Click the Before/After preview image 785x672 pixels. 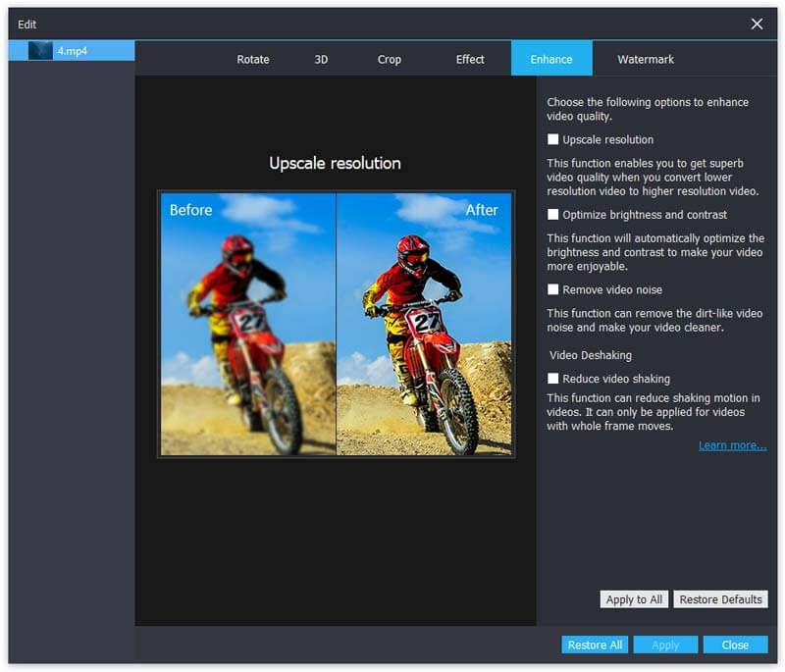tap(337, 324)
